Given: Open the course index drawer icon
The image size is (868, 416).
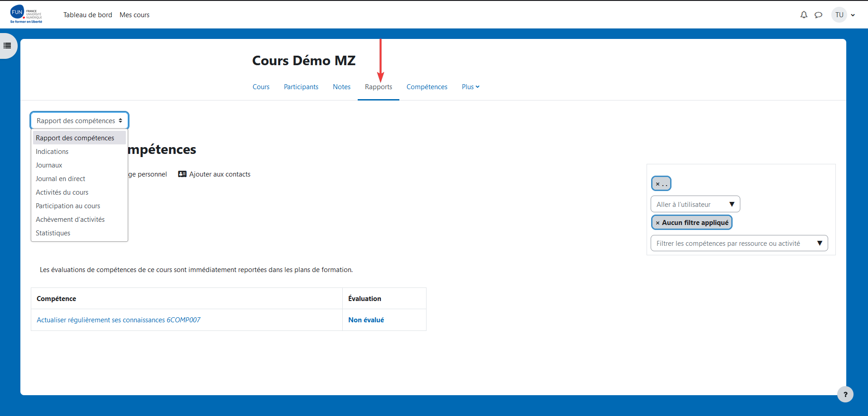Looking at the screenshot, I should pos(7,46).
